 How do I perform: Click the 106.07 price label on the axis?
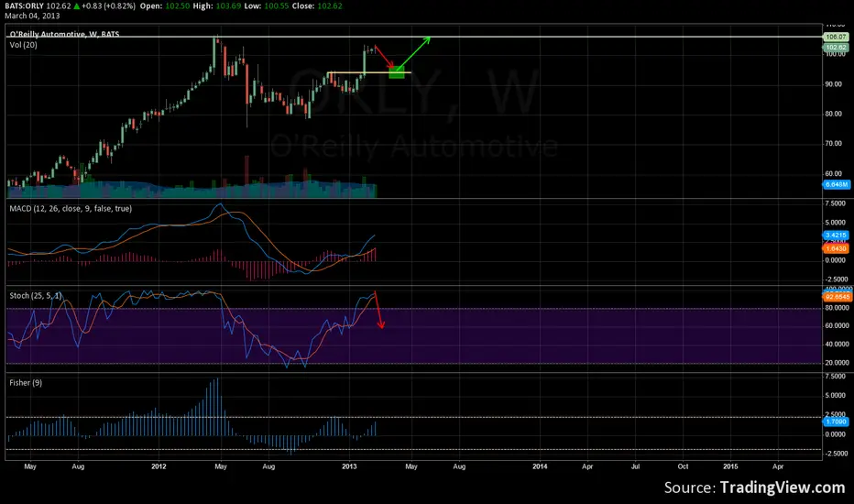coord(836,37)
